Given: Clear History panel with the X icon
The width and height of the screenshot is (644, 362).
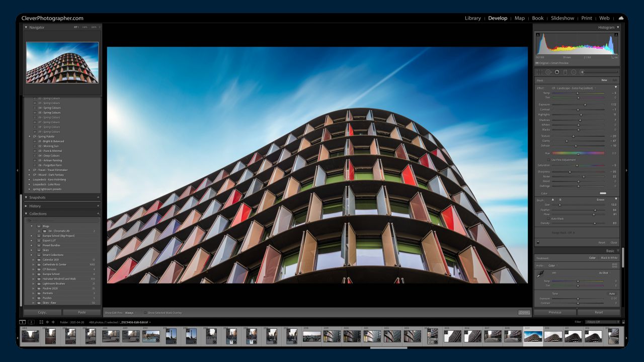Looking at the screenshot, I should [98, 206].
